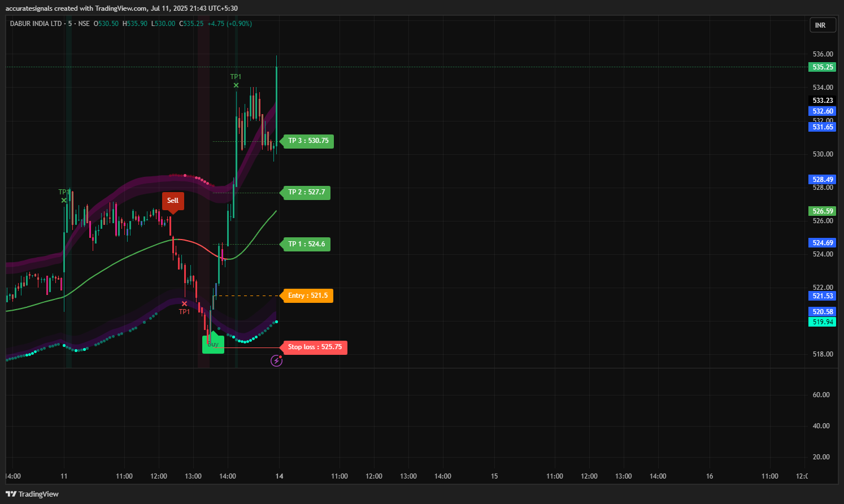
Task: Click the orange Entry : 521.5 label
Action: (307, 296)
